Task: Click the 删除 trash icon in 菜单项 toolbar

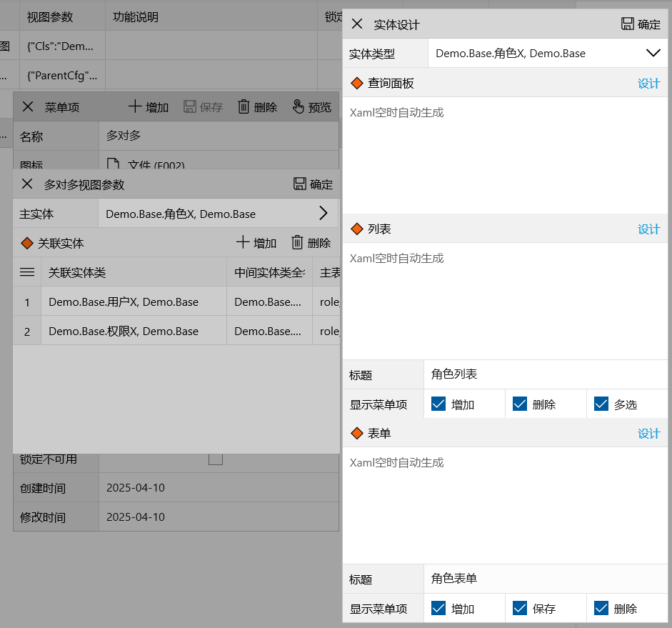Action: 244,107
